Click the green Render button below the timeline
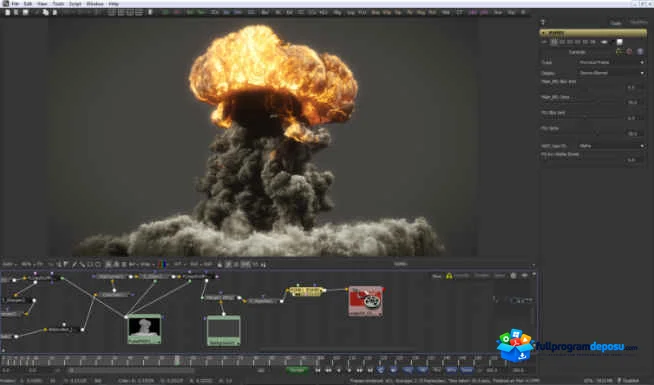Viewport: 654px width, 385px height. click(297, 370)
